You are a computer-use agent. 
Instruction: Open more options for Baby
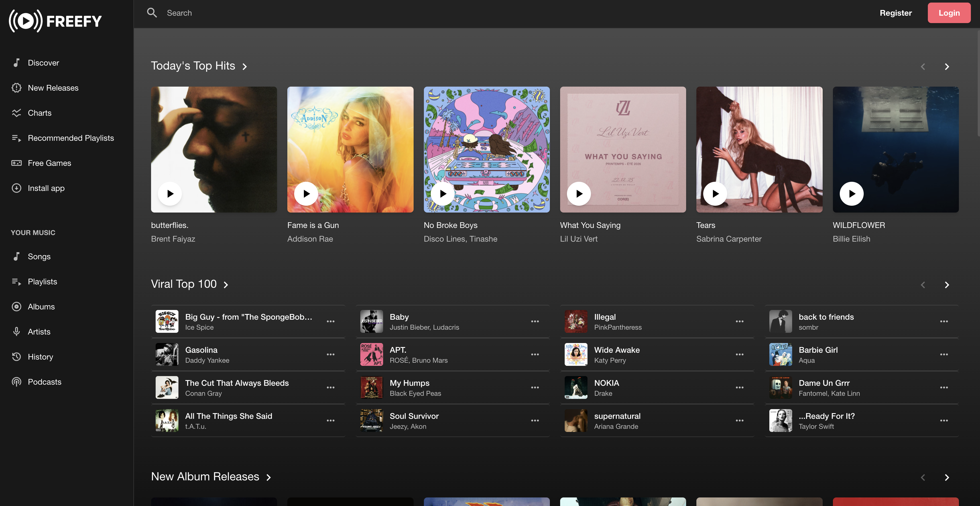(x=535, y=322)
